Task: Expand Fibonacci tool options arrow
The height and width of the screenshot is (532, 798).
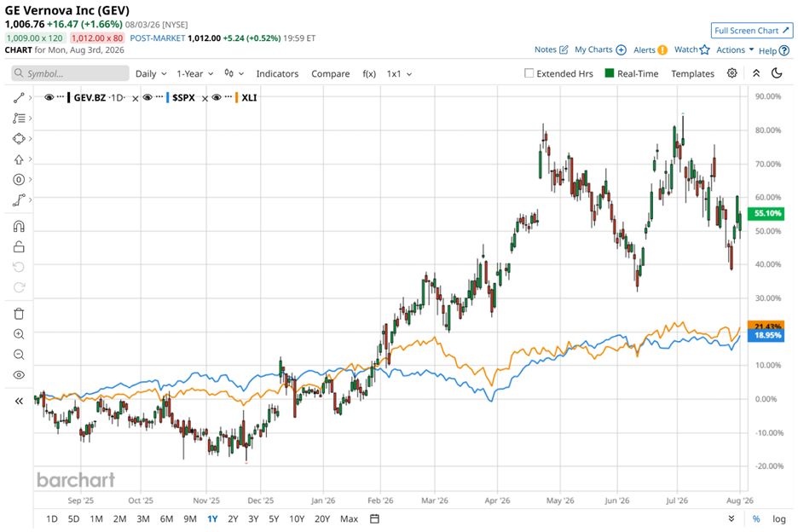Action: click(x=30, y=119)
